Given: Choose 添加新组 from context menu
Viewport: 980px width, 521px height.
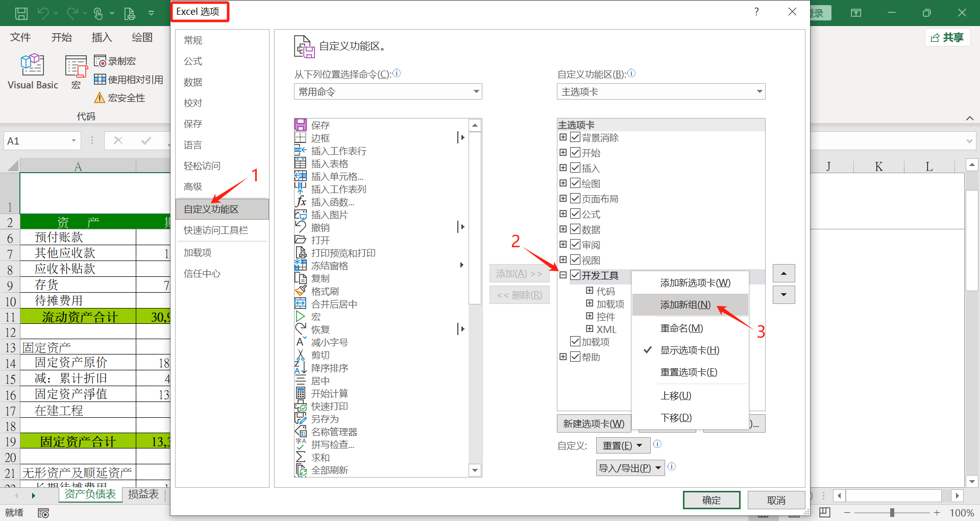Looking at the screenshot, I should click(x=690, y=304).
